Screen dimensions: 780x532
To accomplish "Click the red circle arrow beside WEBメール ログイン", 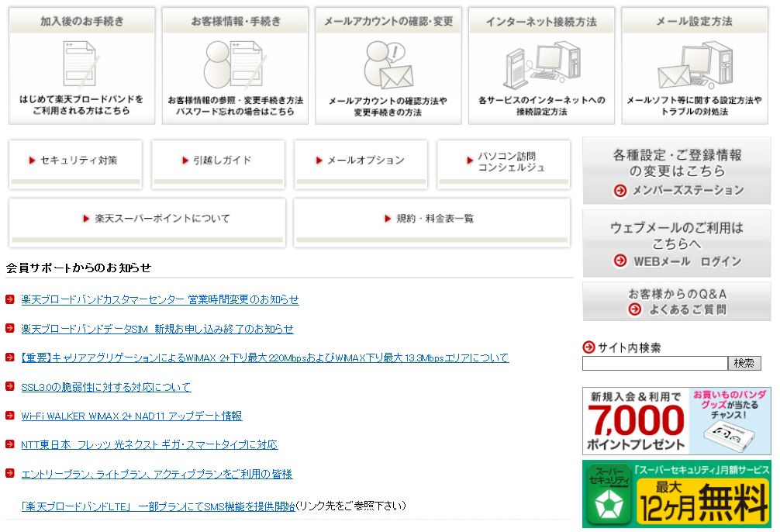I will 620,261.
